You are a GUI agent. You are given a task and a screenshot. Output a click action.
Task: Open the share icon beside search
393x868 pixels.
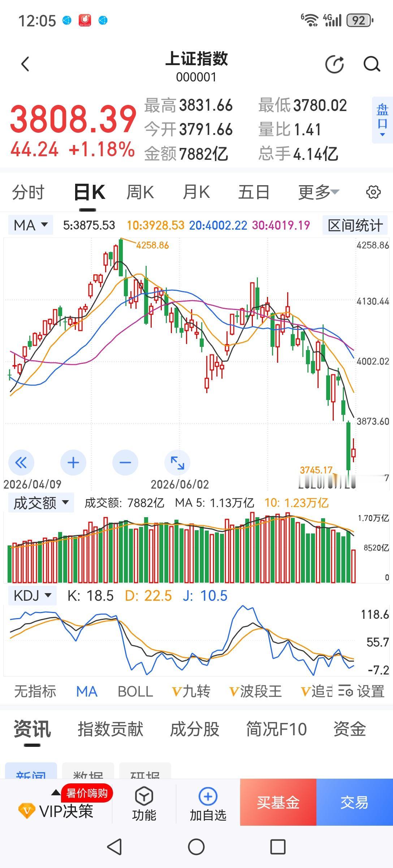click(x=334, y=65)
